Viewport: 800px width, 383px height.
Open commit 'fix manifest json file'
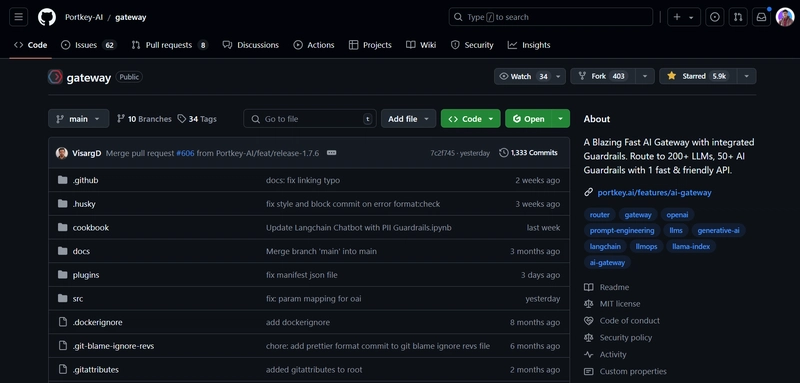point(302,275)
